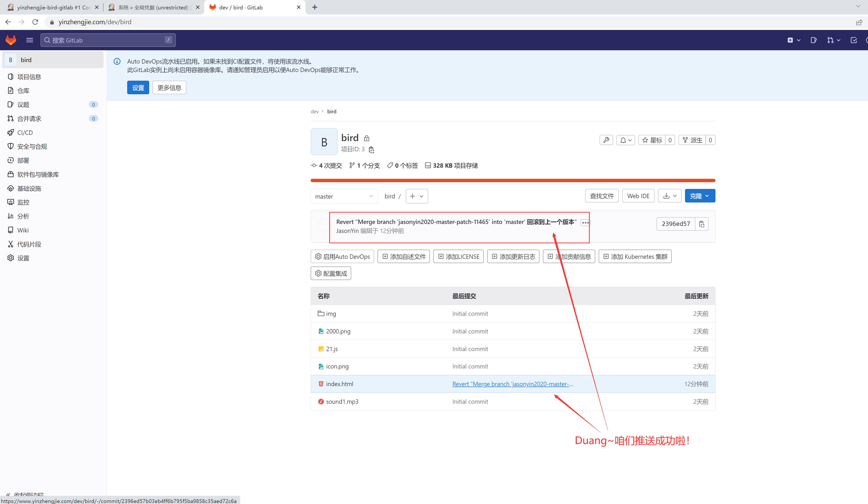Open the index.html file
Viewport: 868px width, 504px height.
[339, 384]
